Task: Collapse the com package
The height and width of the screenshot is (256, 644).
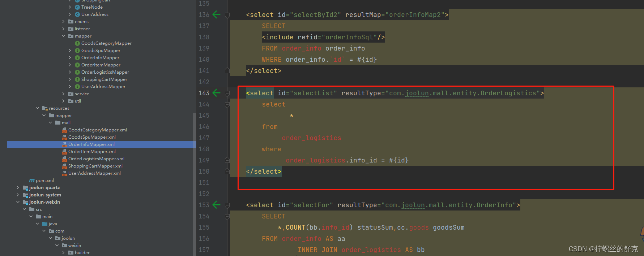Action: tap(44, 231)
